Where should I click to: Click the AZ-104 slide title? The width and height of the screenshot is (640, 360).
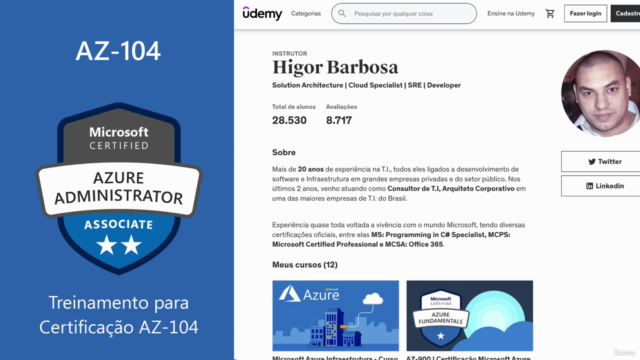(118, 51)
